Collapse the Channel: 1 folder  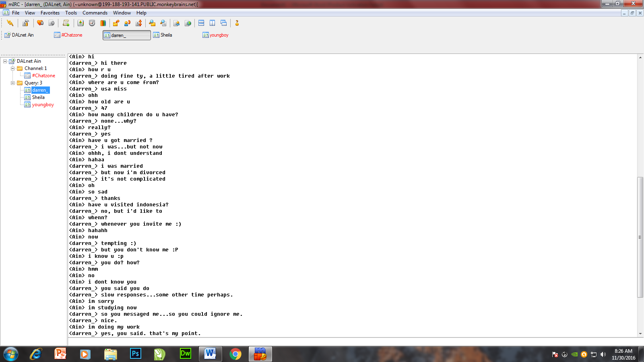12,68
